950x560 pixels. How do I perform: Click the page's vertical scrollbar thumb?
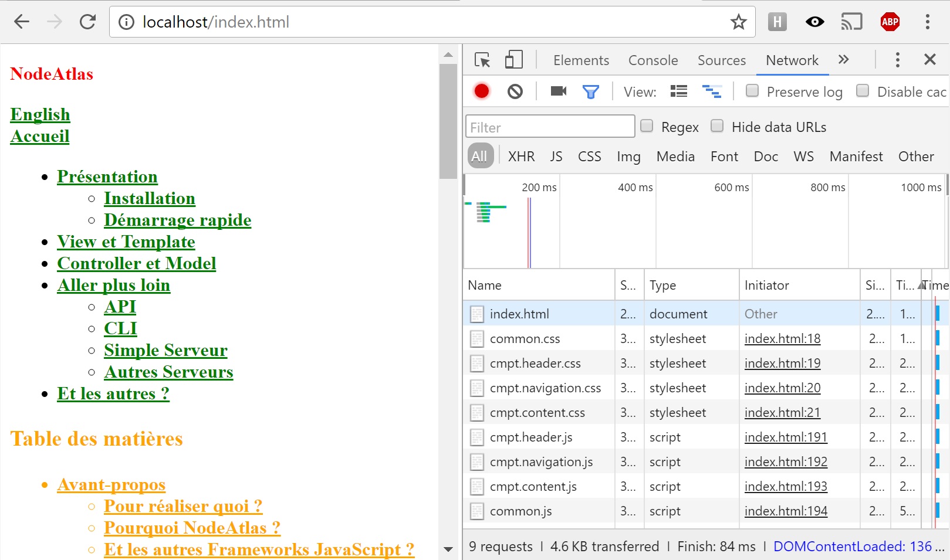point(448,121)
